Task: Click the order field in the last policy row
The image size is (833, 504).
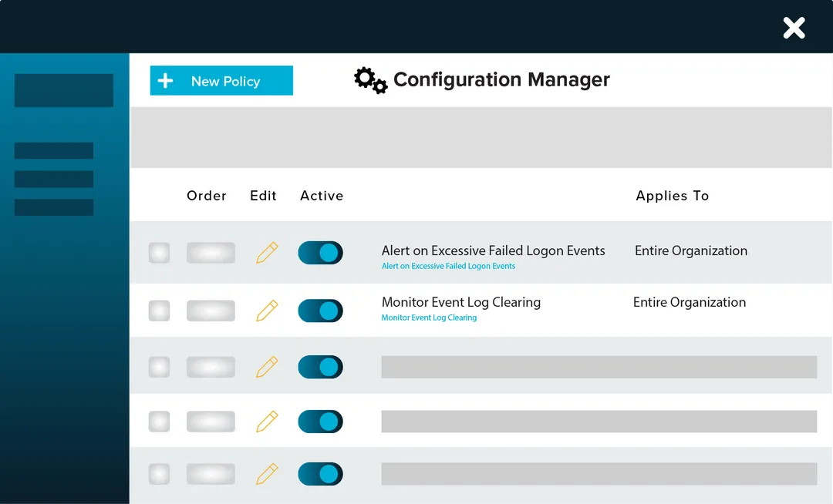Action: [x=211, y=474]
